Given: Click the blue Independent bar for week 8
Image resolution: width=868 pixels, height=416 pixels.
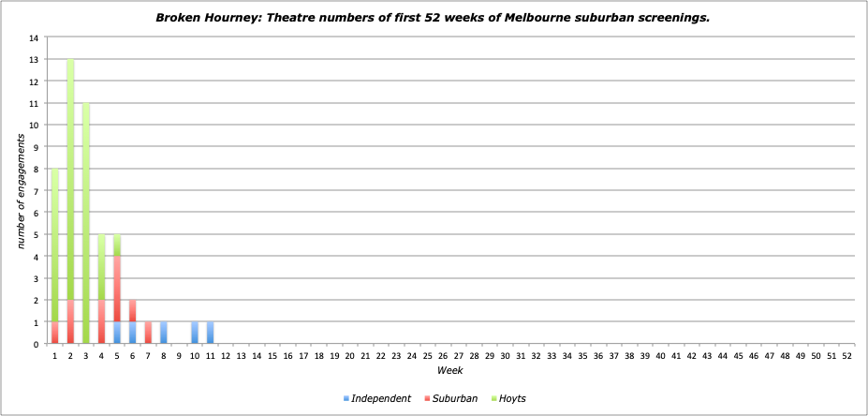Looking at the screenshot, I should point(164,333).
